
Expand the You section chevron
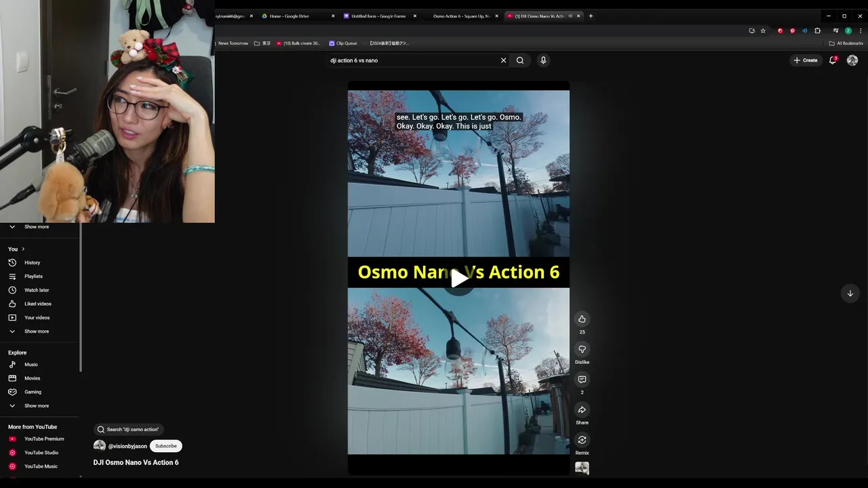pos(23,249)
